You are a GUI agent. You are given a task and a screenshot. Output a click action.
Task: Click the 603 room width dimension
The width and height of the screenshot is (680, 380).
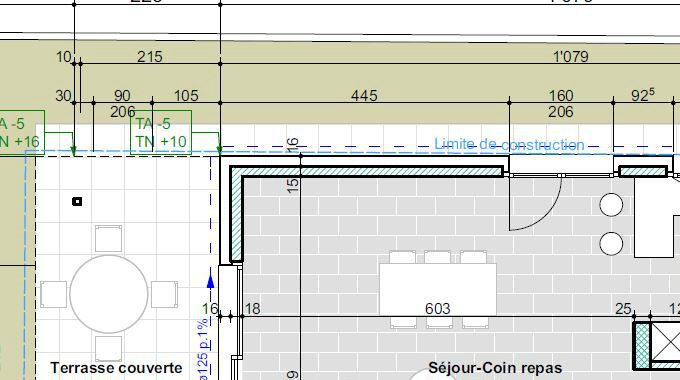click(x=438, y=308)
